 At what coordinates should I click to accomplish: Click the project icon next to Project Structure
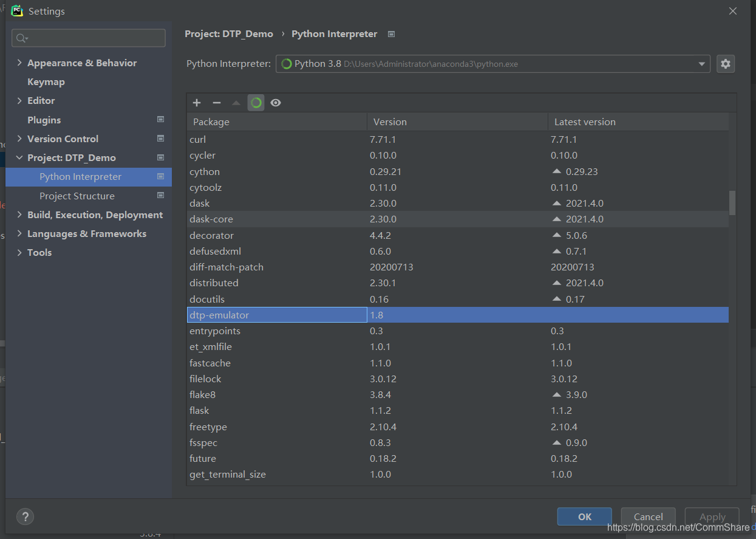click(161, 196)
